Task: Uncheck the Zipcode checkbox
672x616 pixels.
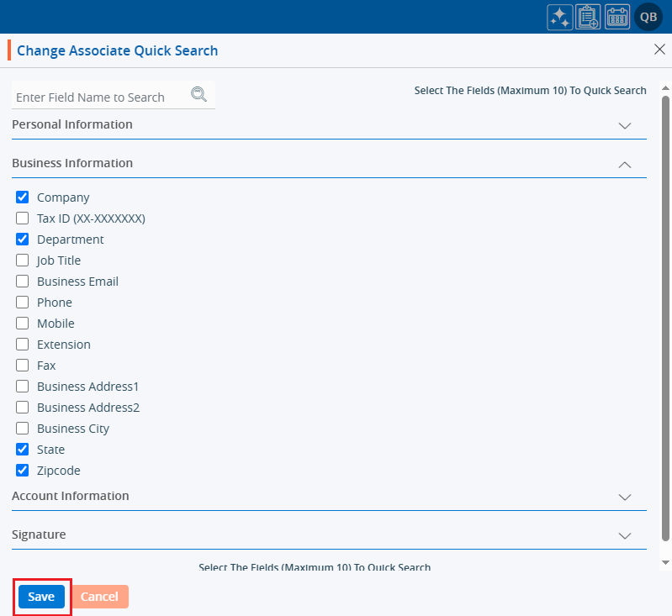Action: pos(23,471)
